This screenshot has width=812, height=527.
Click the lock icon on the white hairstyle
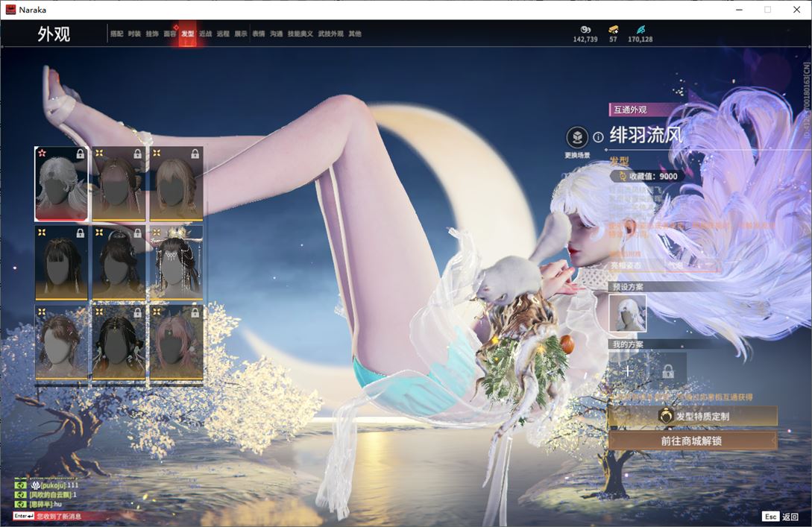click(x=80, y=154)
